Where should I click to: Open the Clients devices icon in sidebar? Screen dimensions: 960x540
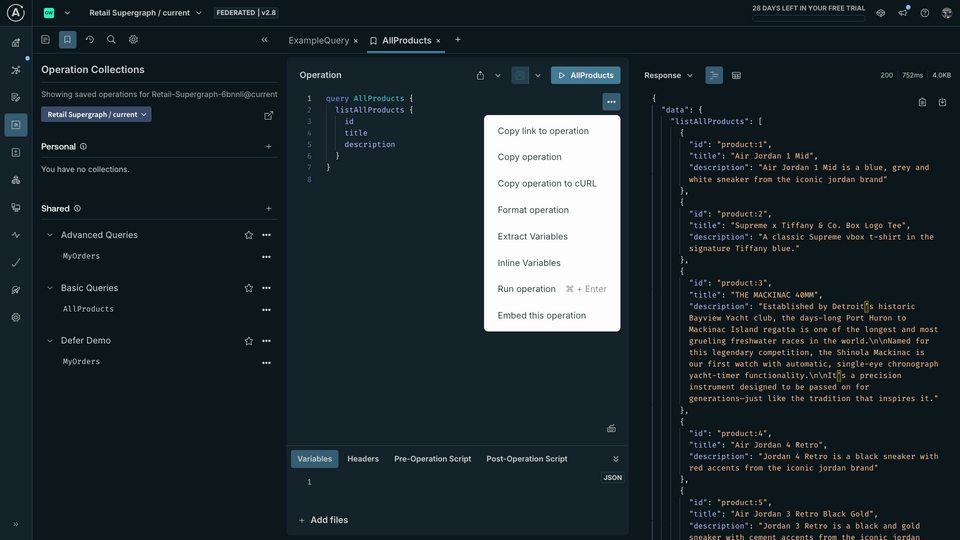[16, 208]
